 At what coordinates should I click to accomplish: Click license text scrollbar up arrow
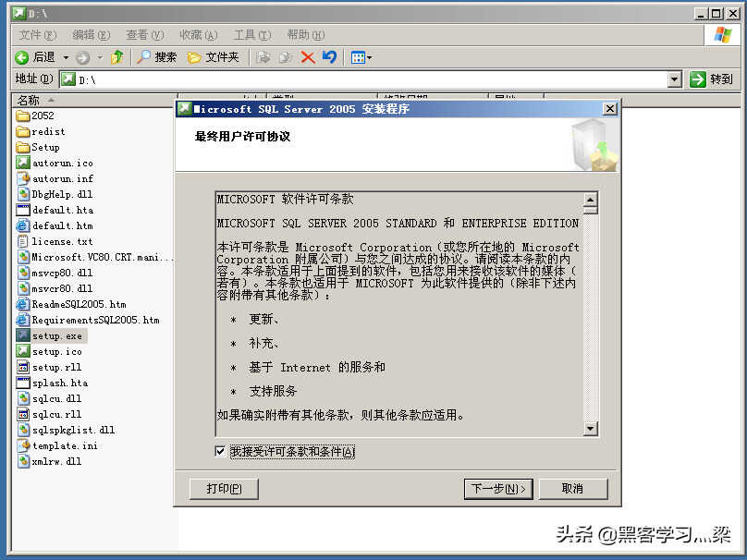[590, 199]
